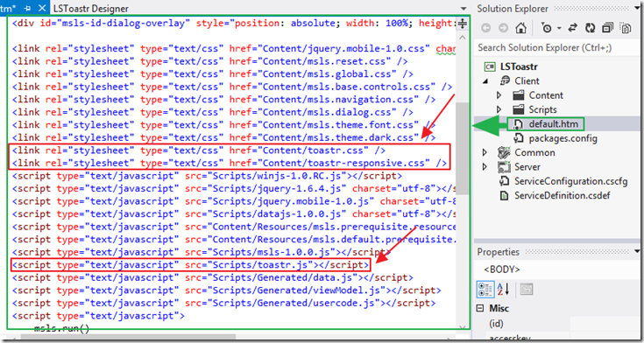Screen dimensions: 644x343
Task: Open the Property Pages icon in Properties
Action: click(x=526, y=290)
